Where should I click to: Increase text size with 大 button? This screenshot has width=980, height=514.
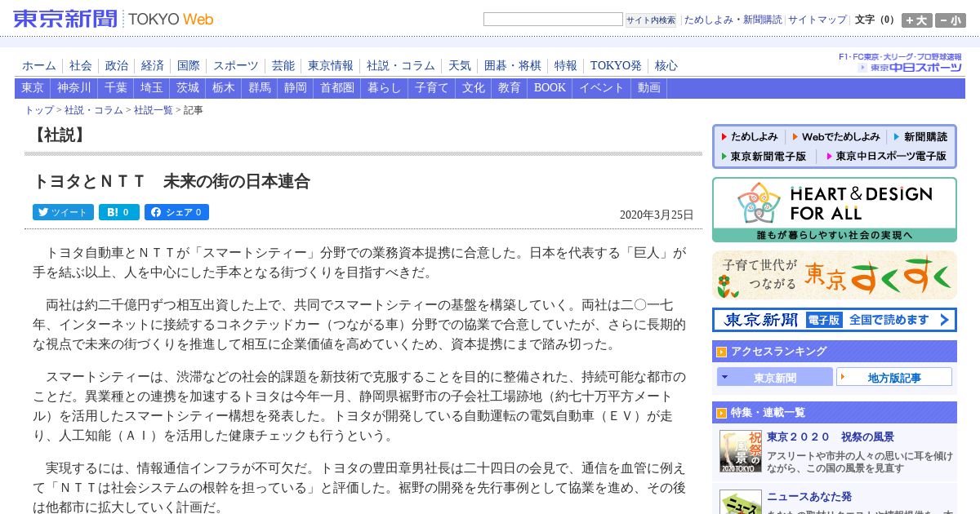916,20
